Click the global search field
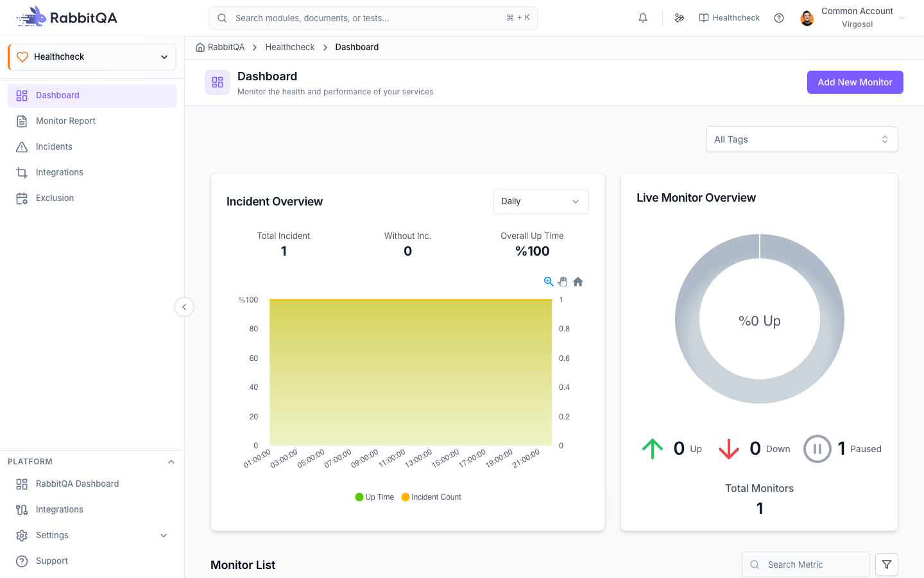The width and height of the screenshot is (924, 578). pyautogui.click(x=373, y=18)
